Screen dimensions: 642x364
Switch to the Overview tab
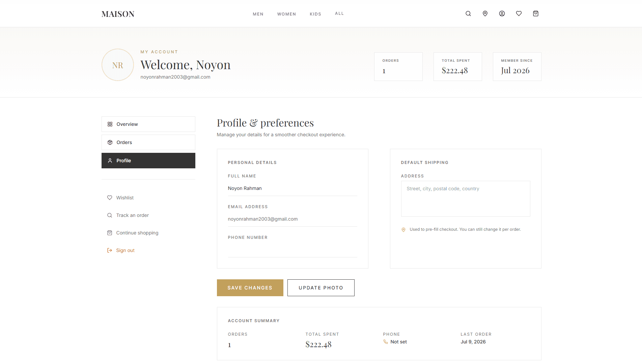point(148,124)
